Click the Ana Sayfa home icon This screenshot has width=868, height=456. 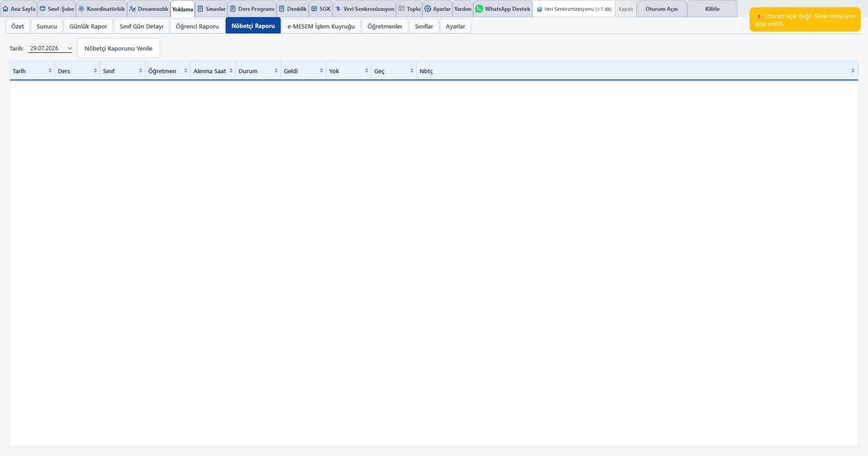pyautogui.click(x=5, y=9)
